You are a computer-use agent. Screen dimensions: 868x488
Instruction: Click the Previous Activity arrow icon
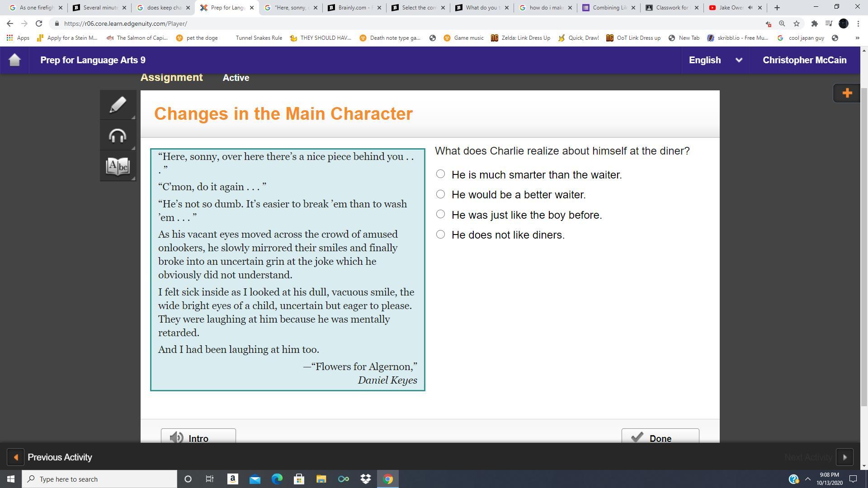click(x=16, y=457)
